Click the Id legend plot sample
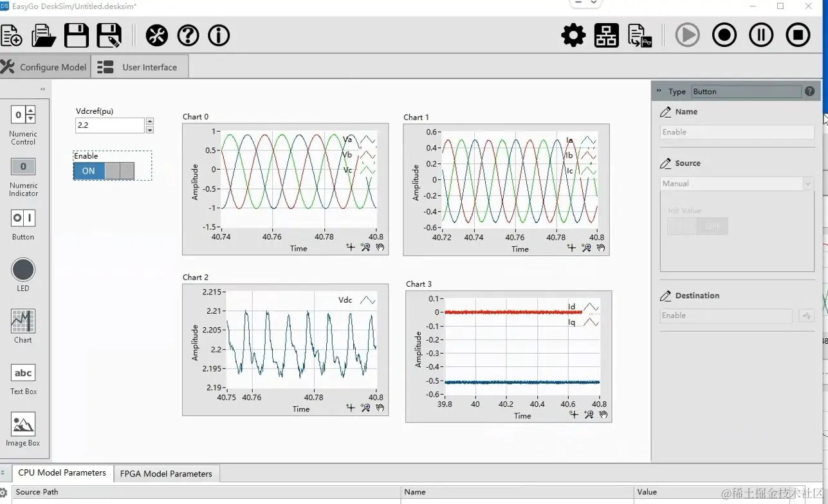Image resolution: width=828 pixels, height=504 pixels. [x=591, y=307]
